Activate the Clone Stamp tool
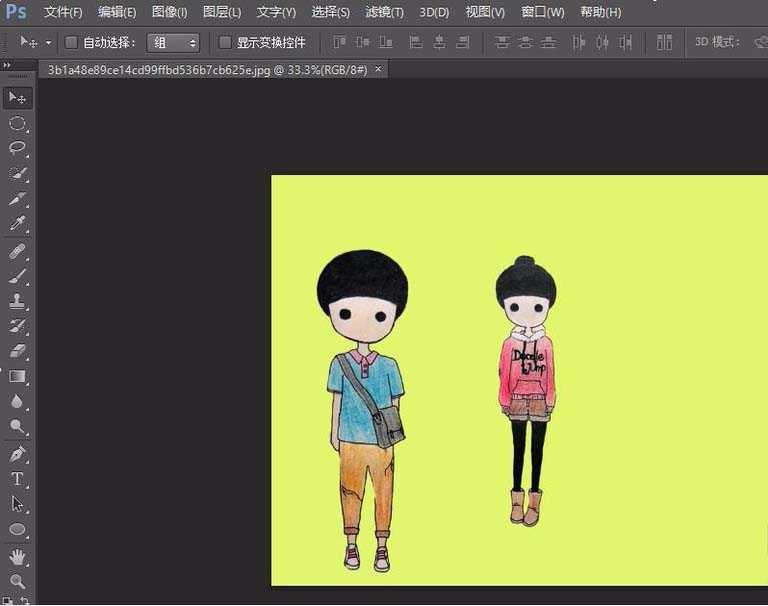This screenshot has width=768, height=606. click(18, 301)
